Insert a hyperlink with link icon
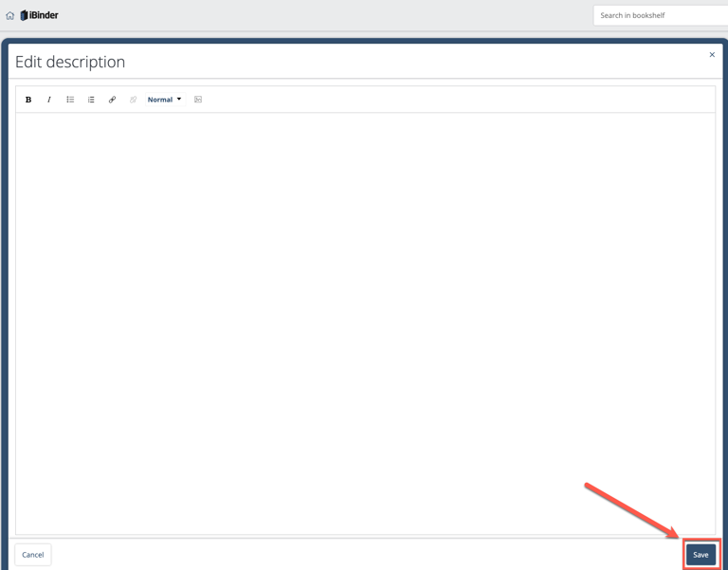 coord(112,100)
